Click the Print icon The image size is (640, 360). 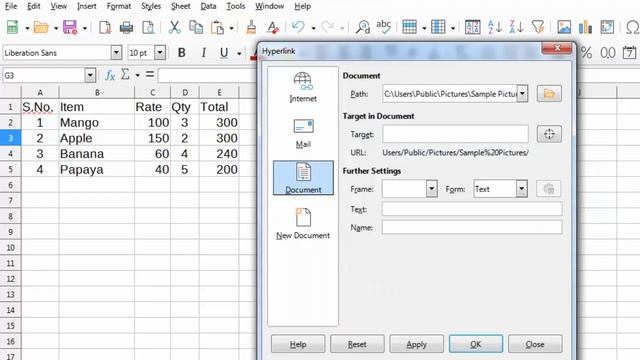click(x=126, y=28)
